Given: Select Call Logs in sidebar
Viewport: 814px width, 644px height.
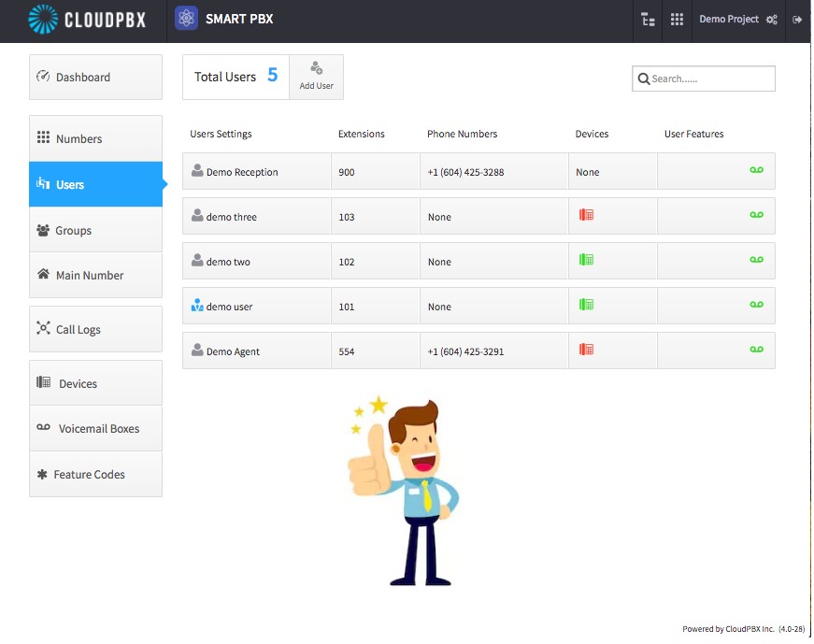Looking at the screenshot, I should tap(95, 329).
